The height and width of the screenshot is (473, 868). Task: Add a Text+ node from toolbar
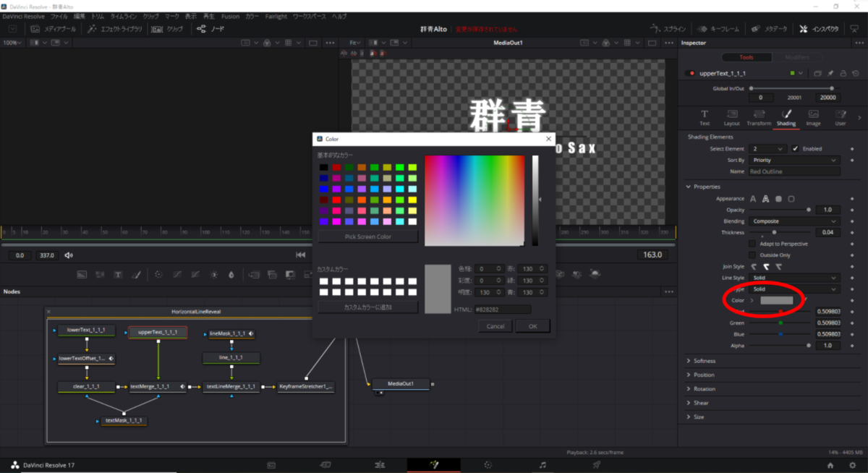click(x=117, y=275)
